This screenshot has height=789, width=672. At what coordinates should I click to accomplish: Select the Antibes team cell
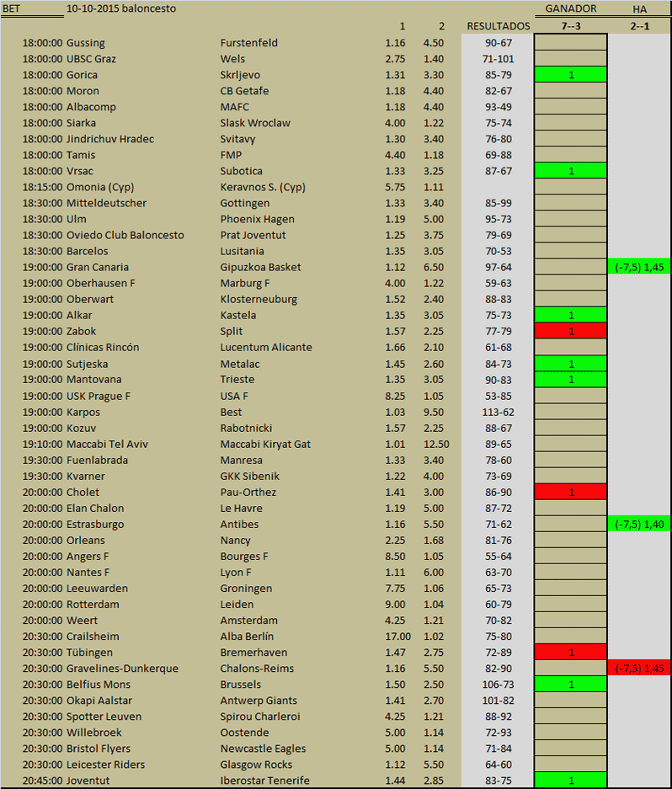(239, 525)
